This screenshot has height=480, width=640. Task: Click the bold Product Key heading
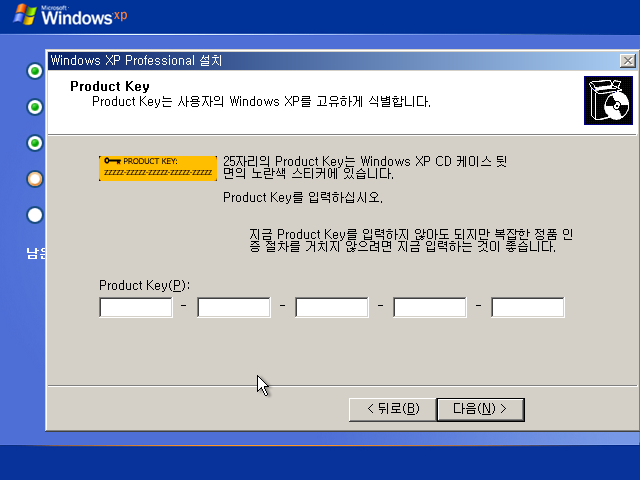point(110,87)
